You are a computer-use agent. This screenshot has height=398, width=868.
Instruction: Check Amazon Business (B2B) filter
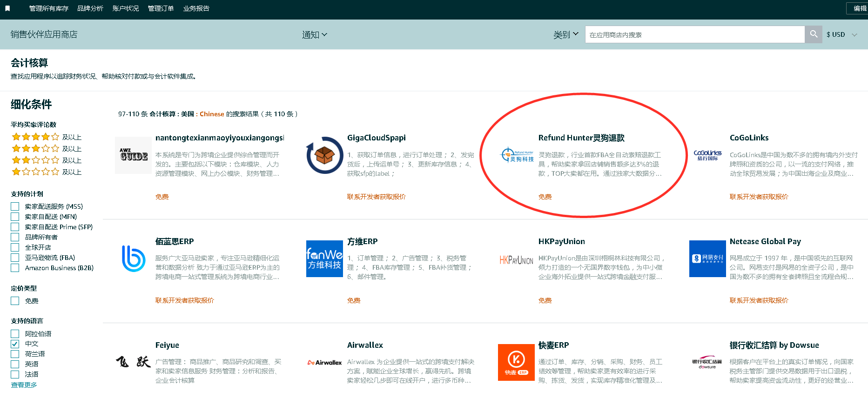[15, 268]
